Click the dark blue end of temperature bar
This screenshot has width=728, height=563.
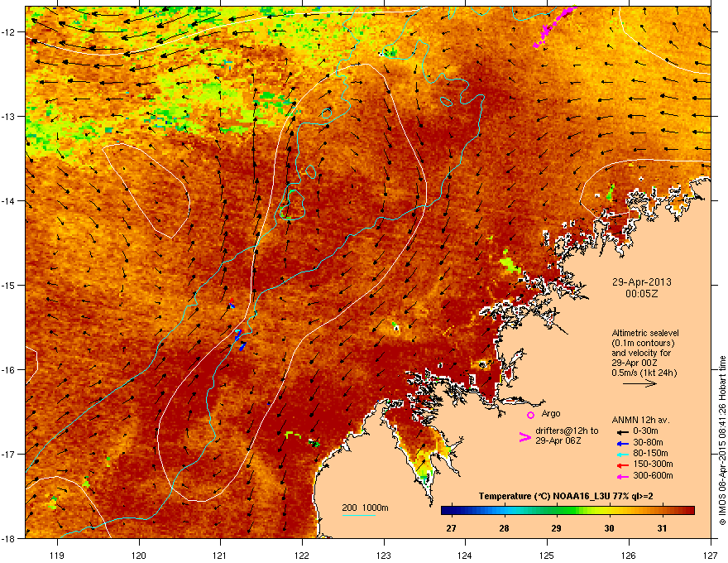click(x=446, y=511)
